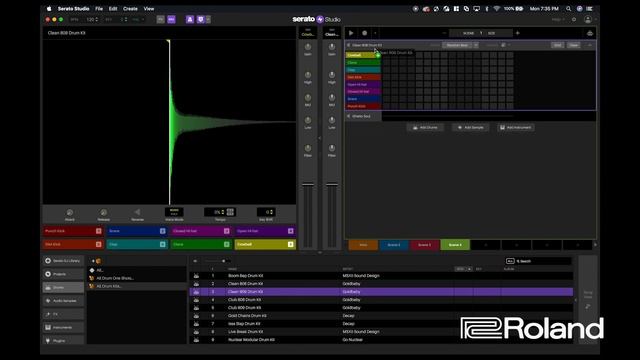Toggle button on Clave pad

[227, 244]
